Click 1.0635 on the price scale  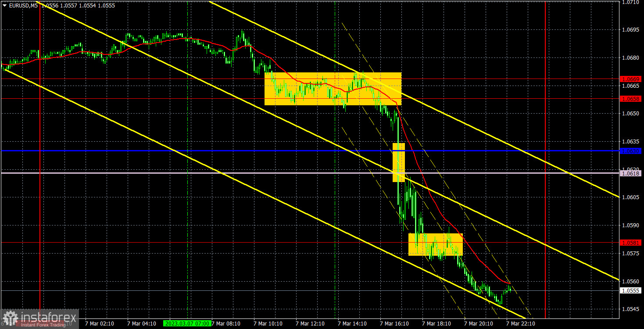click(x=631, y=141)
